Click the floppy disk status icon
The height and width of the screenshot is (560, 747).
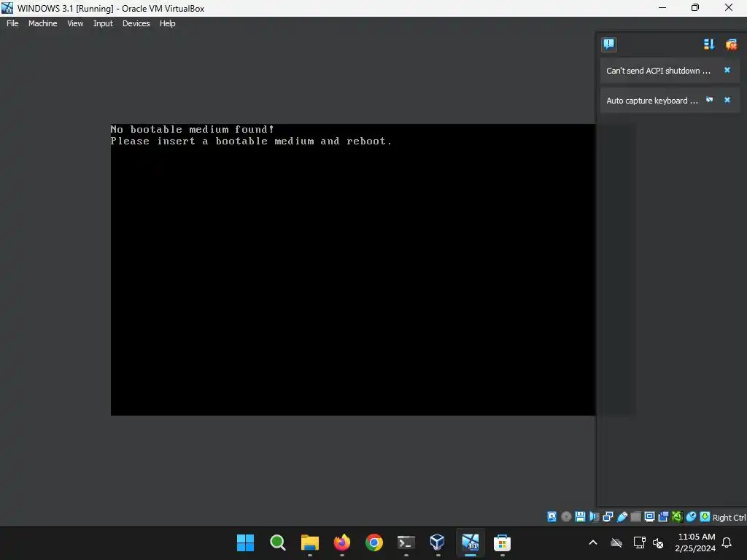pyautogui.click(x=580, y=517)
